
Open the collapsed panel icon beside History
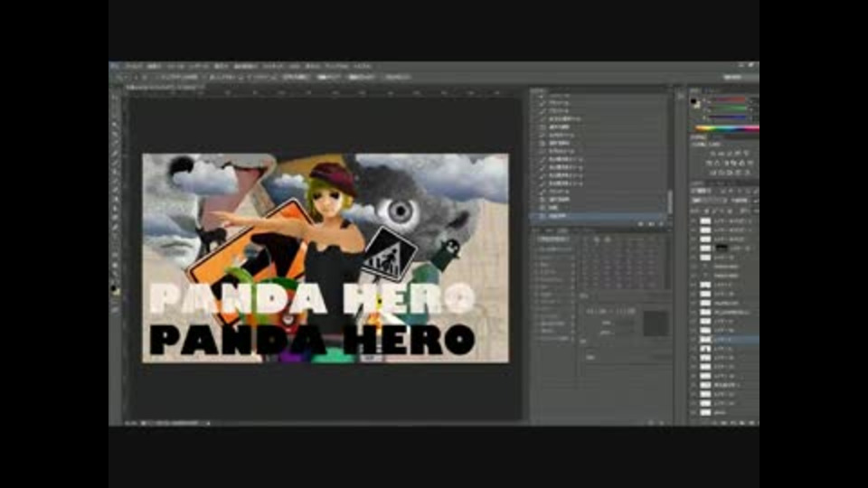(x=680, y=97)
